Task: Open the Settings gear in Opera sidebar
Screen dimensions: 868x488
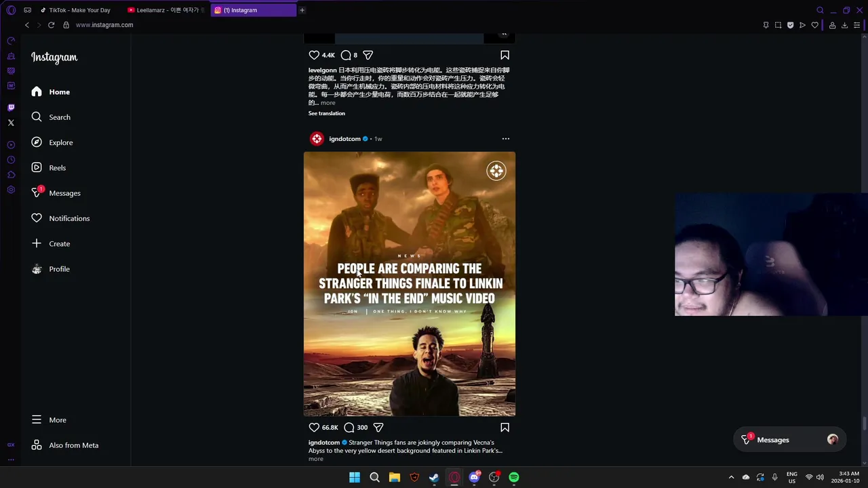Action: click(x=11, y=190)
